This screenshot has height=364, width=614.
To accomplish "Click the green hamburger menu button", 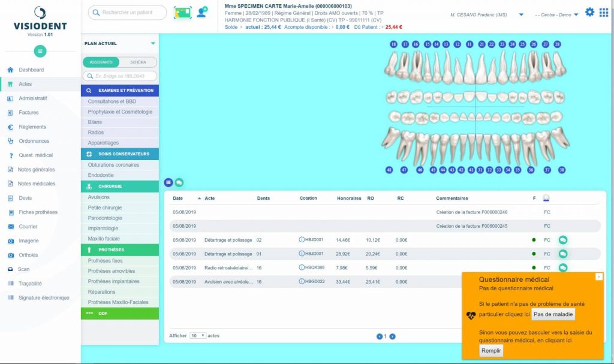I will pyautogui.click(x=40, y=52).
